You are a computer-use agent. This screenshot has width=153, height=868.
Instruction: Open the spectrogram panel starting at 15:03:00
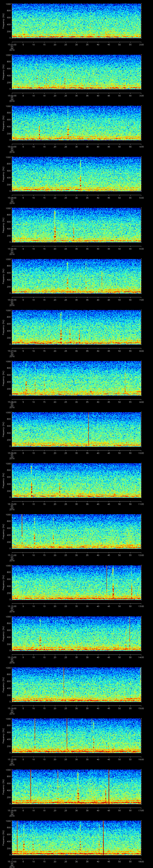(x=76, y=123)
